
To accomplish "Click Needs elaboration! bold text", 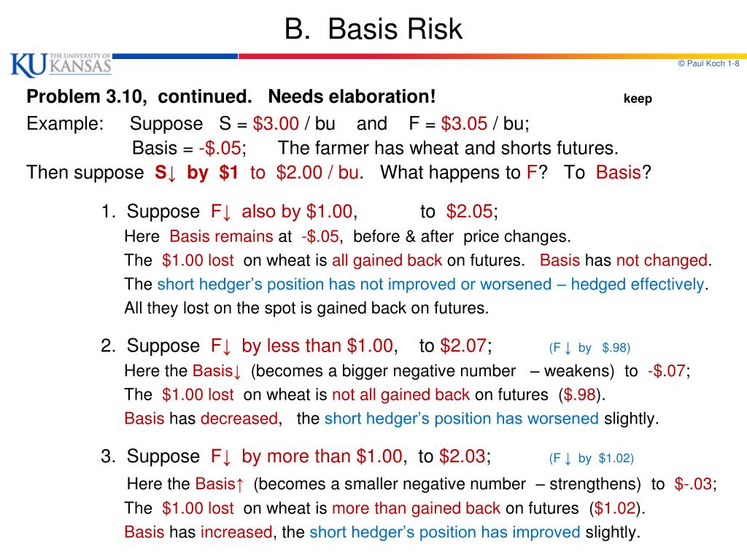I will 352,97.
